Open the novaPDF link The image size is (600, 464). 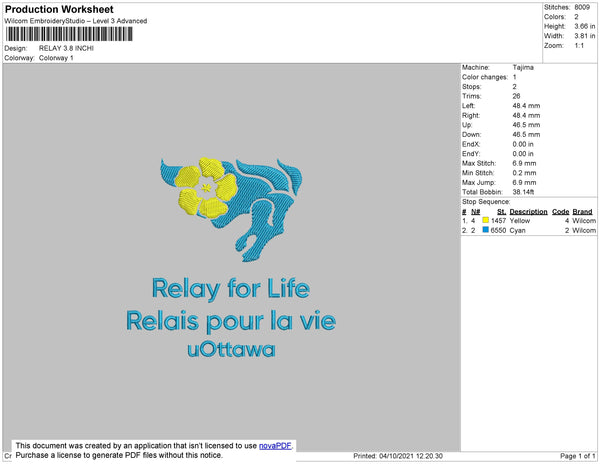coord(275,446)
